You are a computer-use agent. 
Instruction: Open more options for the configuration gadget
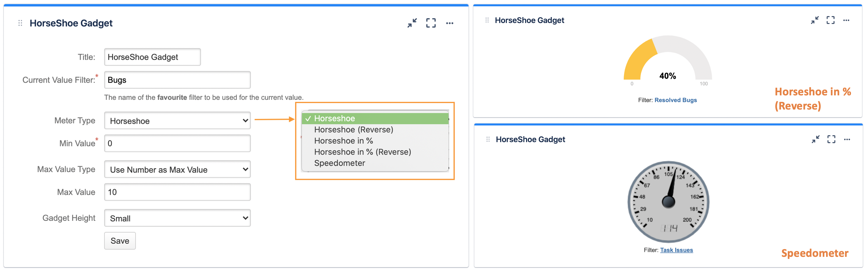tap(450, 23)
